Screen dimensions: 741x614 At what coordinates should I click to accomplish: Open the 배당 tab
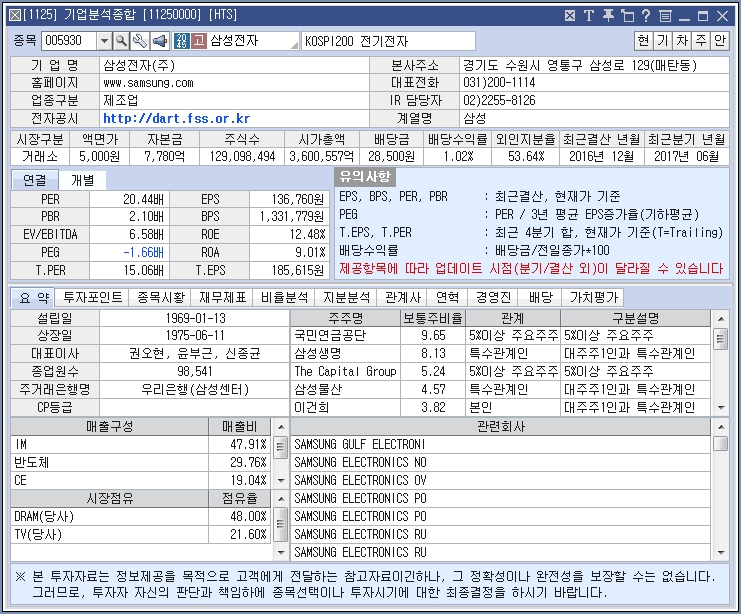click(x=540, y=297)
